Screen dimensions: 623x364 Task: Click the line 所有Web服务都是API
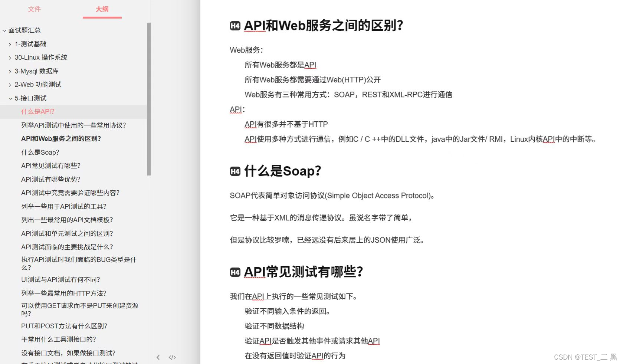point(281,65)
